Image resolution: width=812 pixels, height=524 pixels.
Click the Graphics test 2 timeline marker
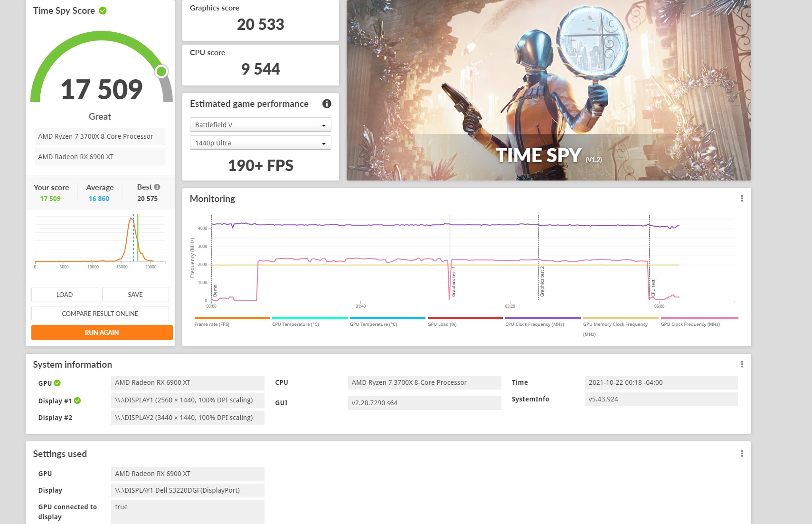point(542,282)
